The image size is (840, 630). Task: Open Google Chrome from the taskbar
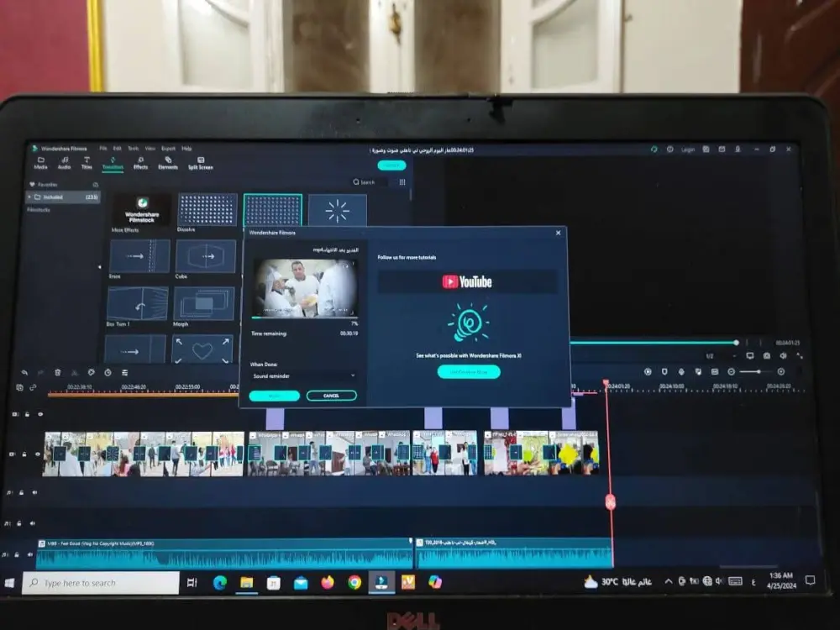tap(354, 582)
